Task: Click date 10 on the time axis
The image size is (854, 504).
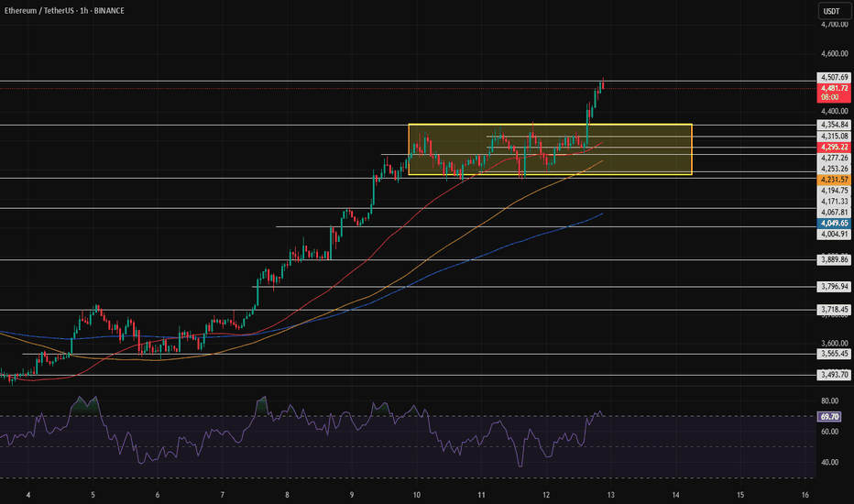Action: pos(417,495)
